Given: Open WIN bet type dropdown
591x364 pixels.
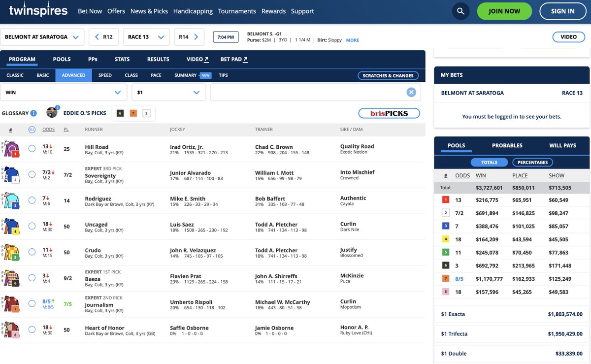Looking at the screenshot, I should pyautogui.click(x=64, y=92).
